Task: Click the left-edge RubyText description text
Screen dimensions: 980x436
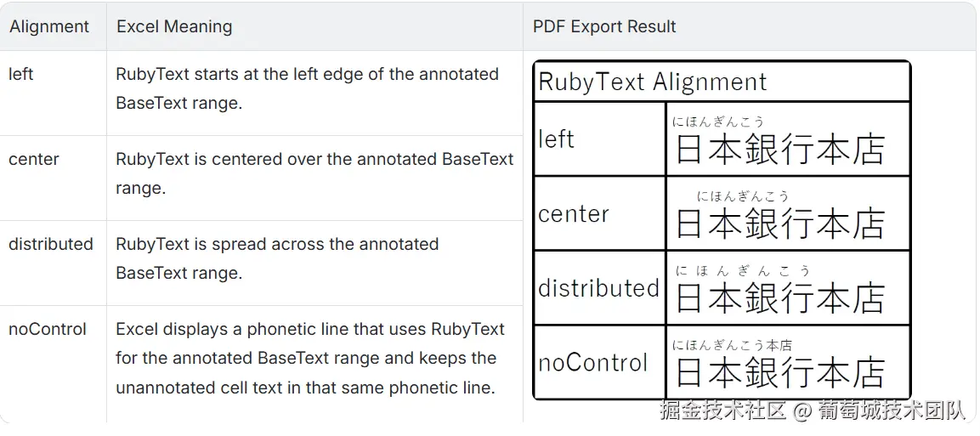Action: click(307, 88)
